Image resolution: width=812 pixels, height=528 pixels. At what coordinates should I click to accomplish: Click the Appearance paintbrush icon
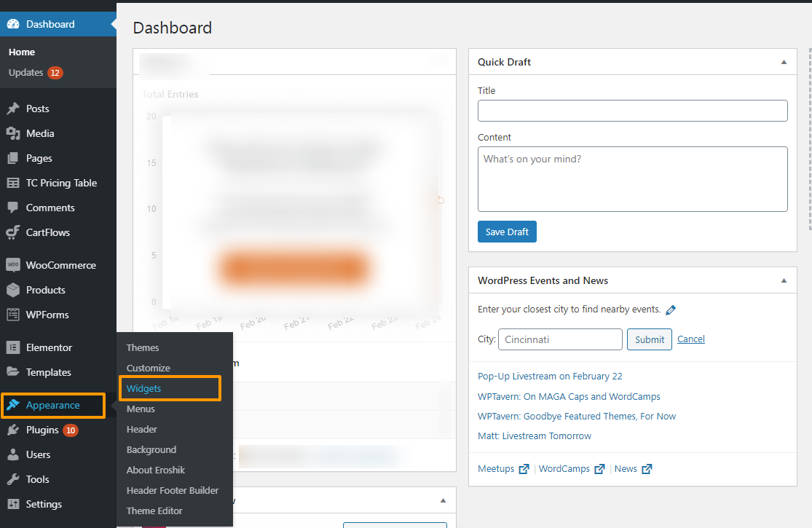[x=13, y=405]
